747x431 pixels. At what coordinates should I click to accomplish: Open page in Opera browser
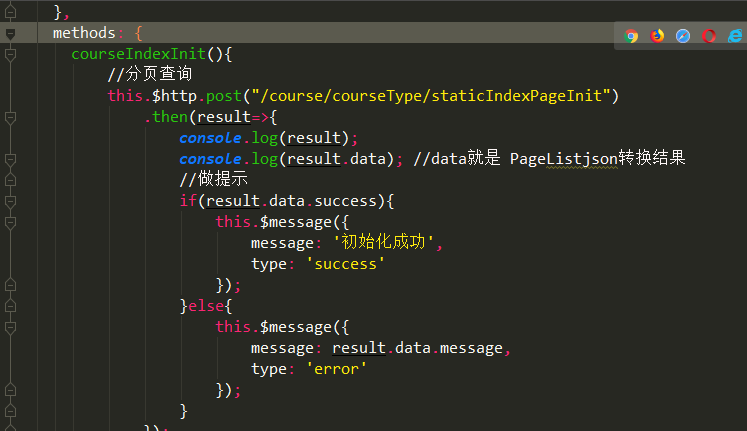click(709, 35)
